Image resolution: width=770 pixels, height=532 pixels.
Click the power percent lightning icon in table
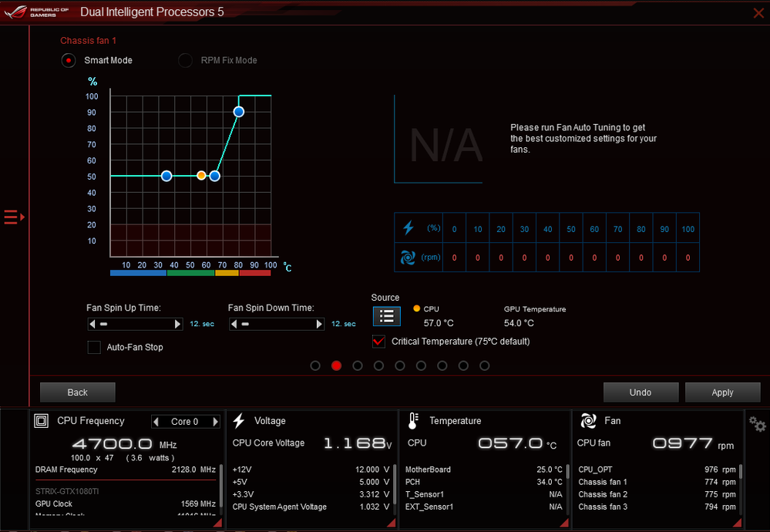point(409,228)
